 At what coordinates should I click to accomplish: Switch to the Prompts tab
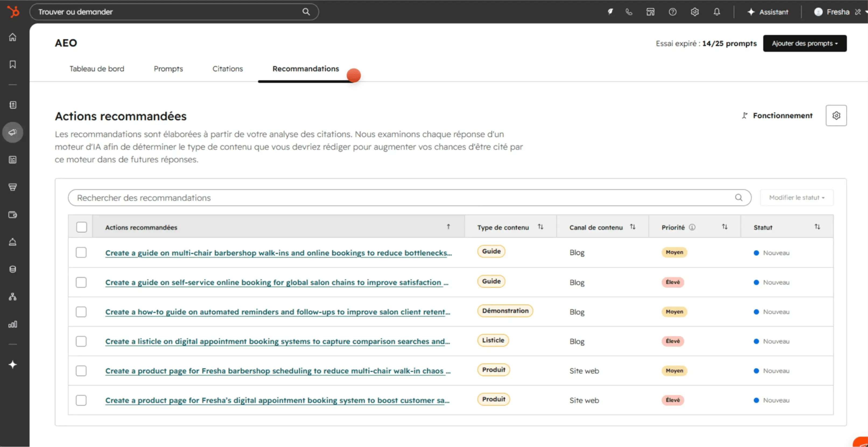(168, 69)
